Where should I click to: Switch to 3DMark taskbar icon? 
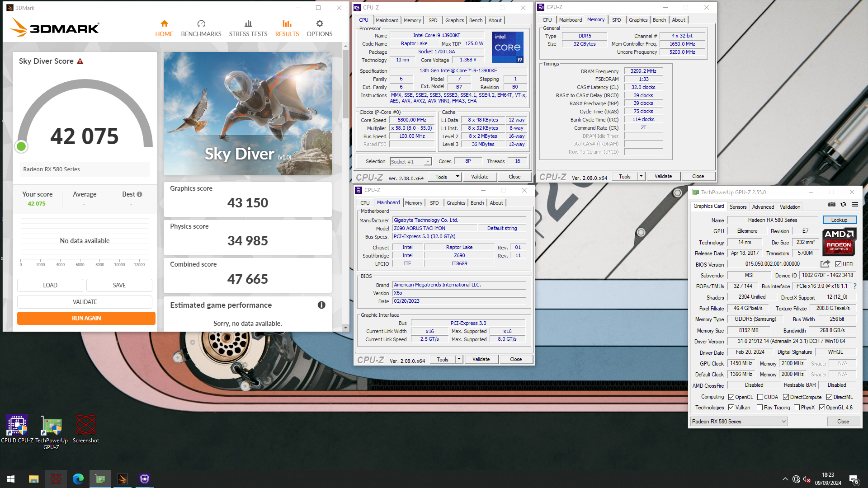[x=122, y=479]
